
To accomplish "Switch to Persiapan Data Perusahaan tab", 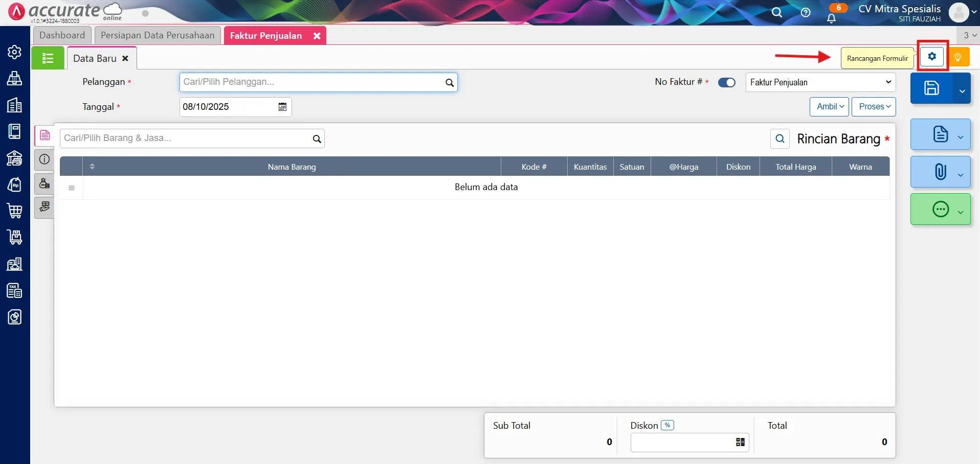I will pyautogui.click(x=158, y=35).
